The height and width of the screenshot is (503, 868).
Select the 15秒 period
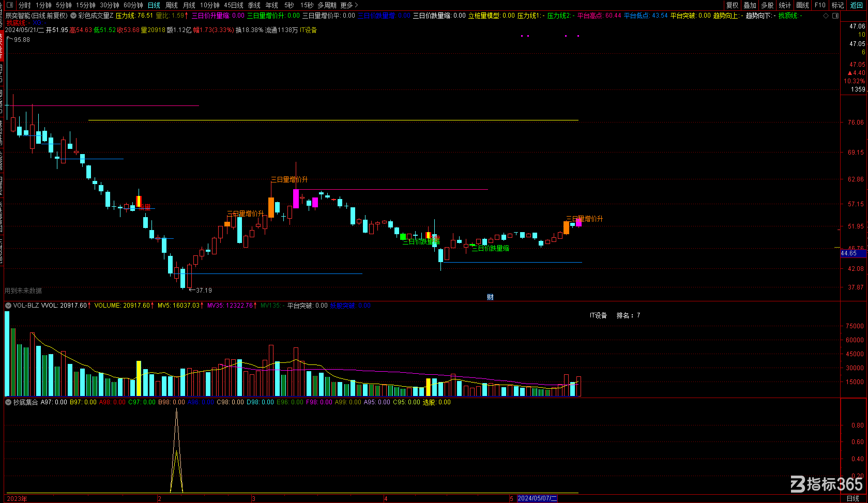pos(307,5)
